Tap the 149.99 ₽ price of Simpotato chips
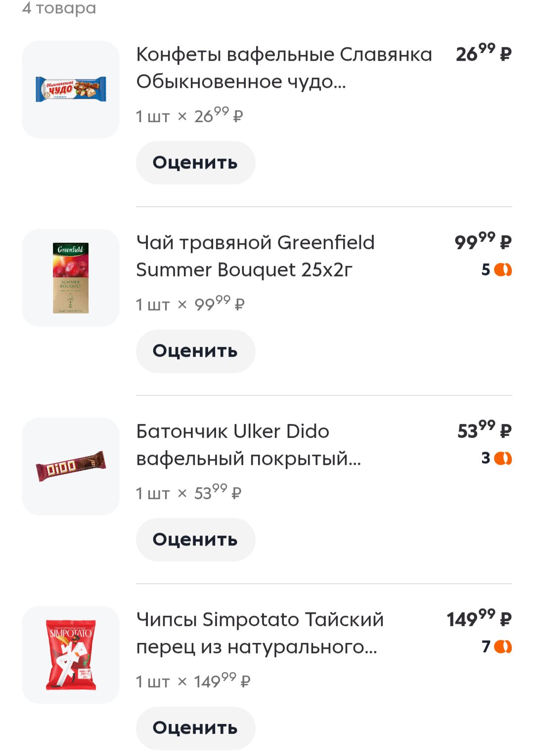534x756 pixels. pyautogui.click(x=479, y=618)
